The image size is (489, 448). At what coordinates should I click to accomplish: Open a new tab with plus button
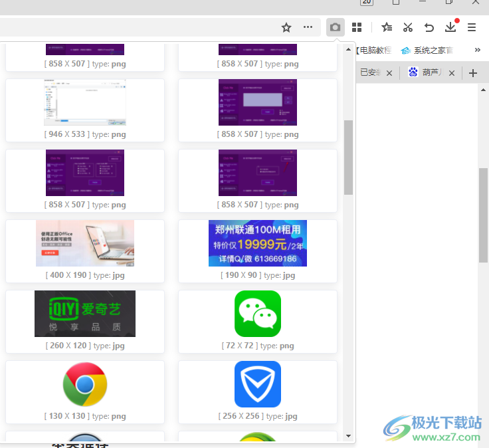coord(473,73)
